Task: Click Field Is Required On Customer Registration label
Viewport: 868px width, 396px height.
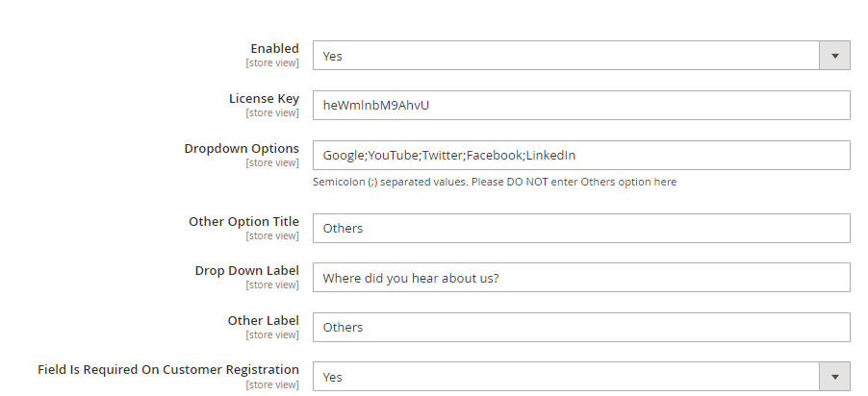Action: 168,370
